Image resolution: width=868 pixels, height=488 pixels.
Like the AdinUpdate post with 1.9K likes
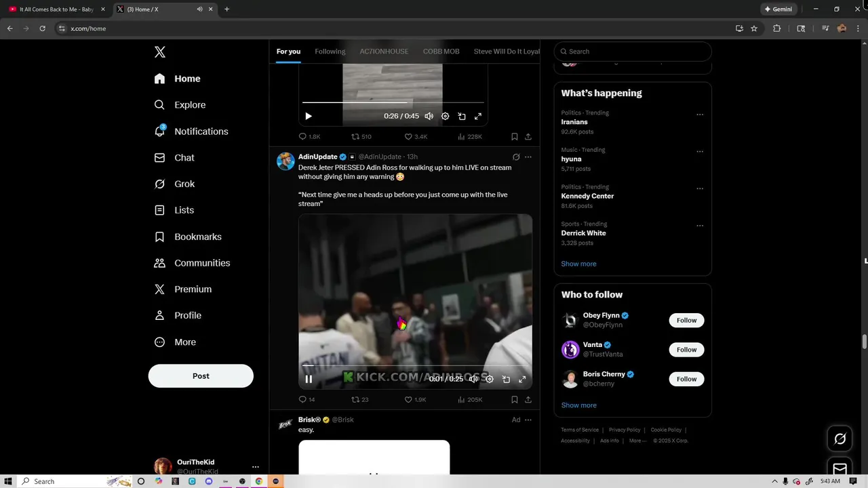tap(415, 399)
